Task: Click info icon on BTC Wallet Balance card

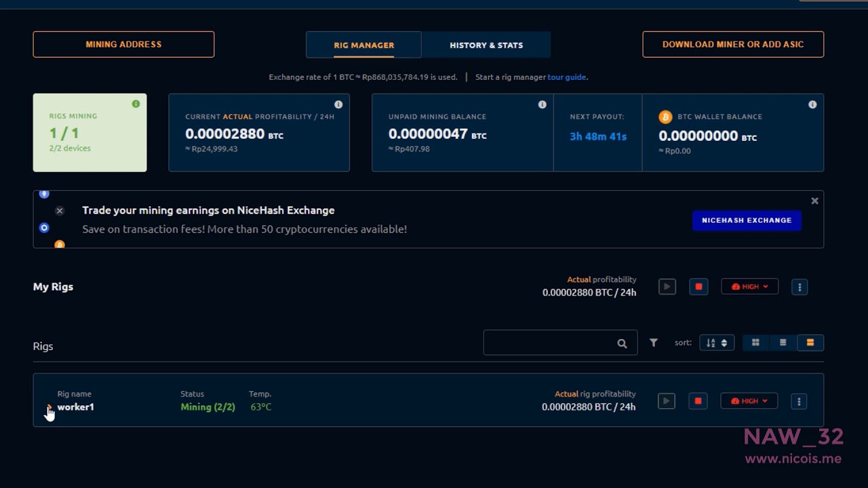Action: (x=812, y=104)
